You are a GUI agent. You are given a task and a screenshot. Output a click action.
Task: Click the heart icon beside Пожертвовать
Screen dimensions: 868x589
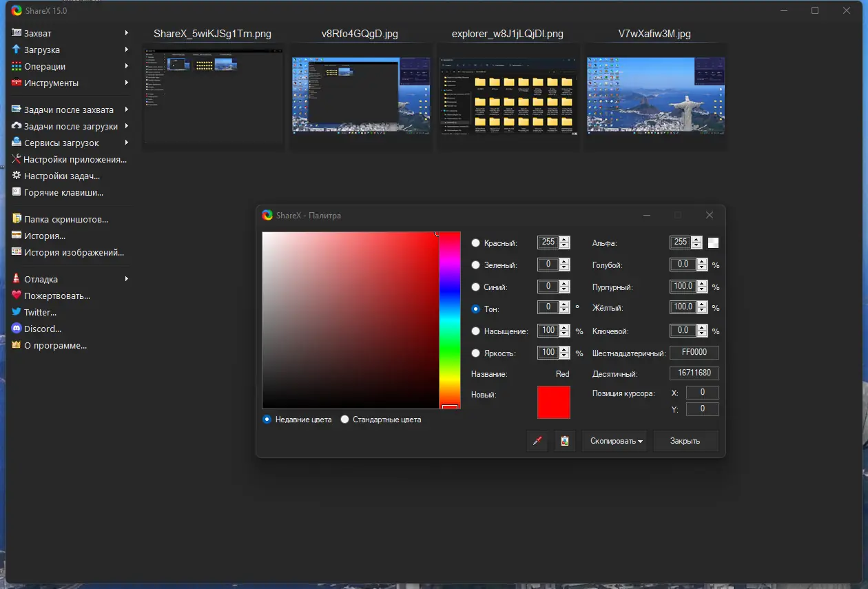coord(17,296)
